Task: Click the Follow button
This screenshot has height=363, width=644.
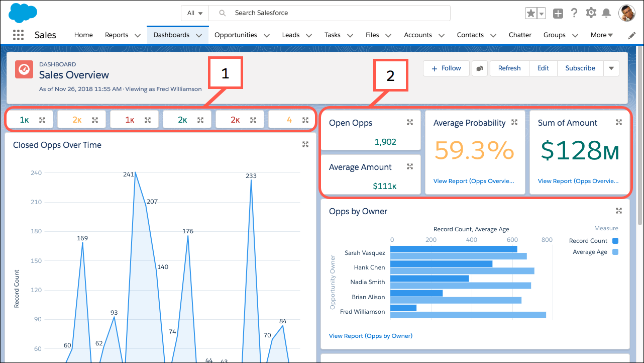Action: 446,68
